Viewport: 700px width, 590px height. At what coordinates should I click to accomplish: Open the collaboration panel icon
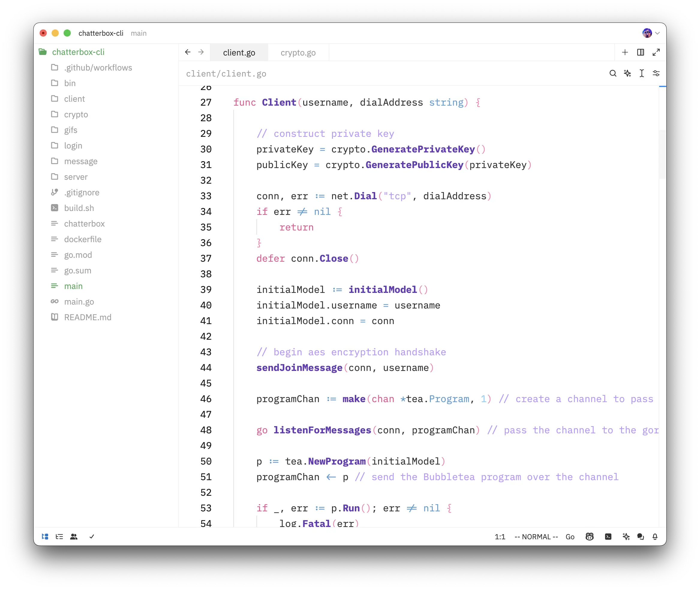pyautogui.click(x=74, y=537)
